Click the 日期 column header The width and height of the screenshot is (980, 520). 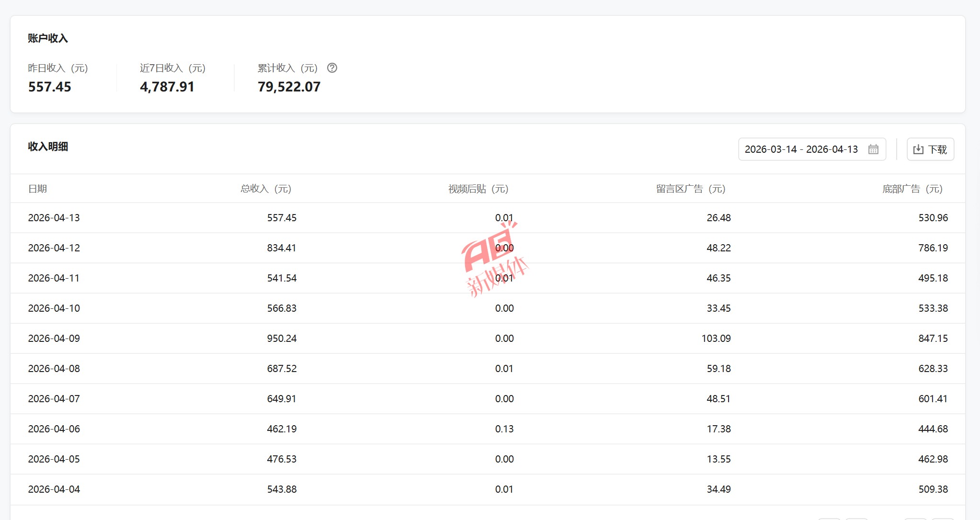click(37, 189)
